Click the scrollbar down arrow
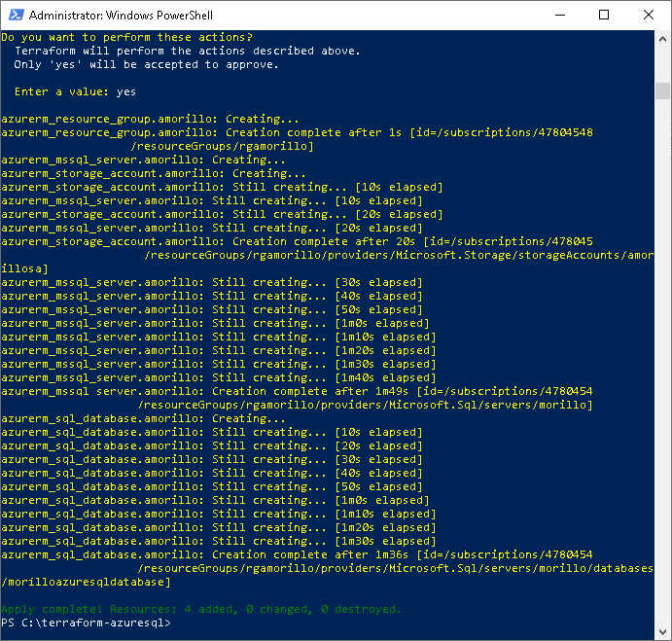Image resolution: width=672 pixels, height=641 pixels. tap(662, 631)
